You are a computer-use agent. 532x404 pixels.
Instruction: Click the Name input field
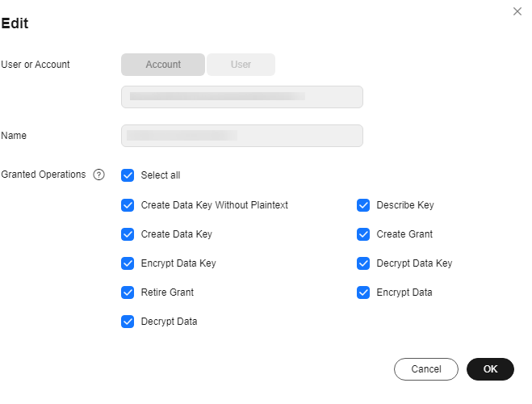tap(242, 136)
